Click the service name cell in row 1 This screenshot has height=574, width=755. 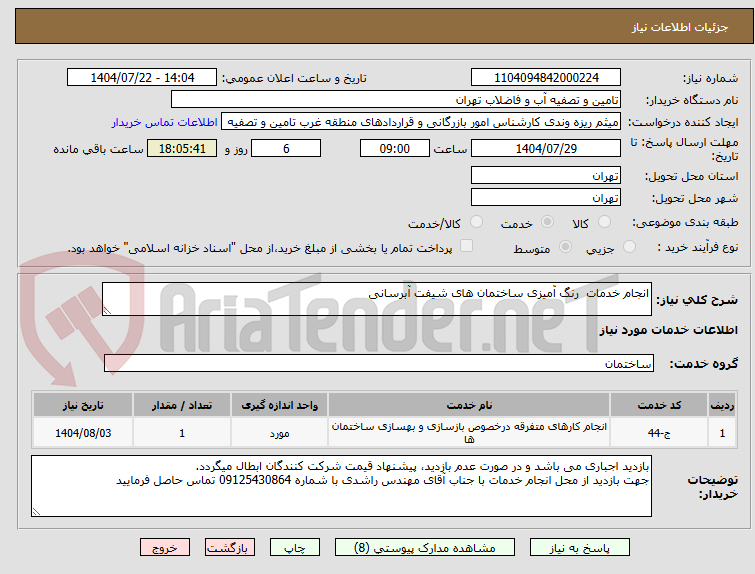[x=469, y=433]
